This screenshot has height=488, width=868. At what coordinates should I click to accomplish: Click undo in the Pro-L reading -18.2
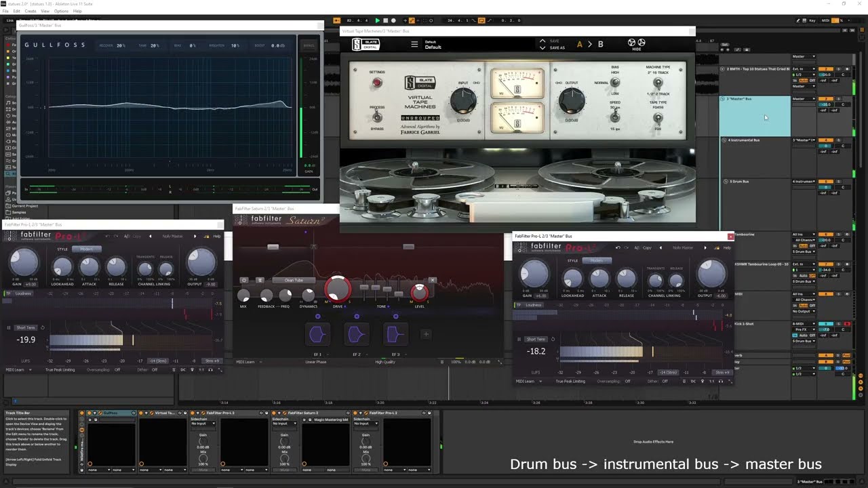coord(617,247)
